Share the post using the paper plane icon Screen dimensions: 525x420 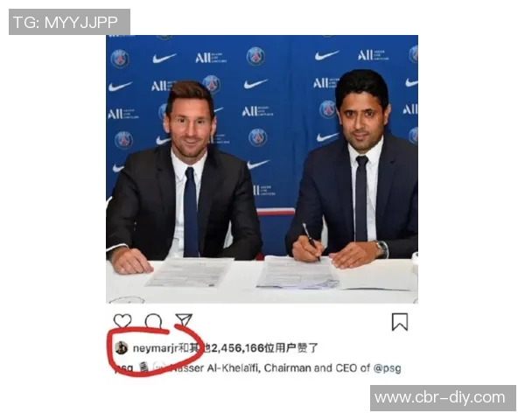click(x=184, y=320)
